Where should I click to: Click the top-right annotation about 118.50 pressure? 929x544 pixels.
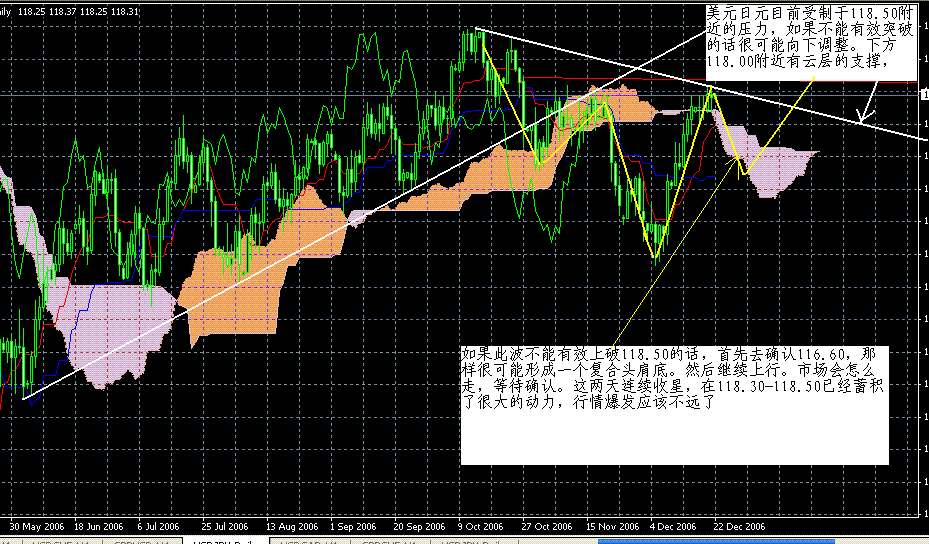[x=811, y=44]
